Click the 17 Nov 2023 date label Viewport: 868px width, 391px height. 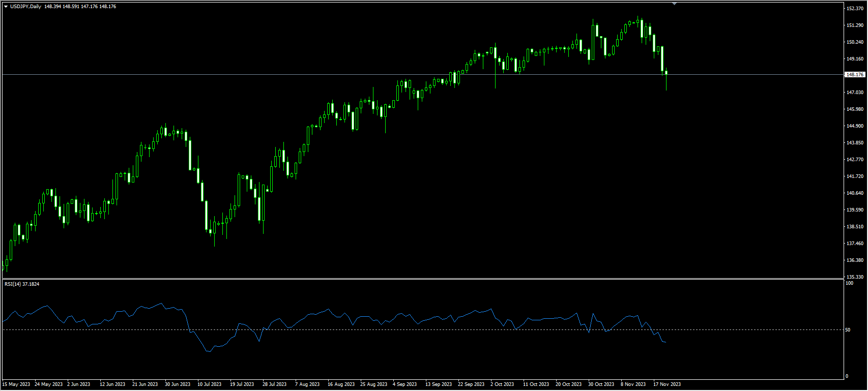coord(667,384)
